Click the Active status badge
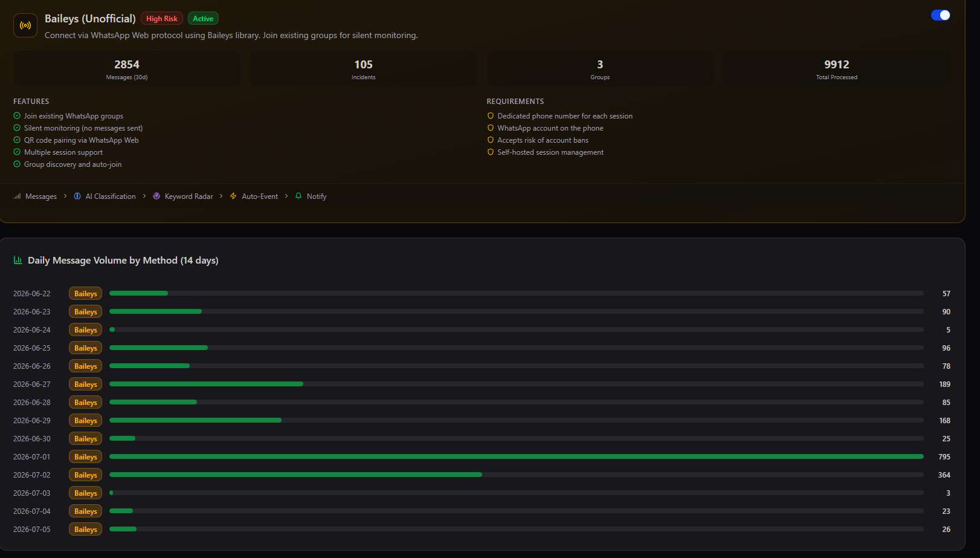Image resolution: width=980 pixels, height=558 pixels. tap(203, 19)
